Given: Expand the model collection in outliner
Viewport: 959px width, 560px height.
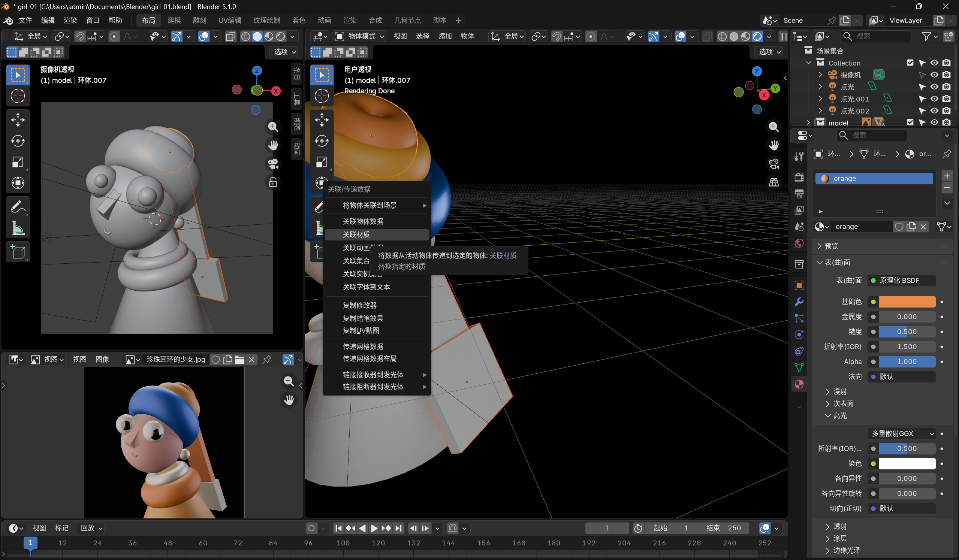Looking at the screenshot, I should coord(808,123).
